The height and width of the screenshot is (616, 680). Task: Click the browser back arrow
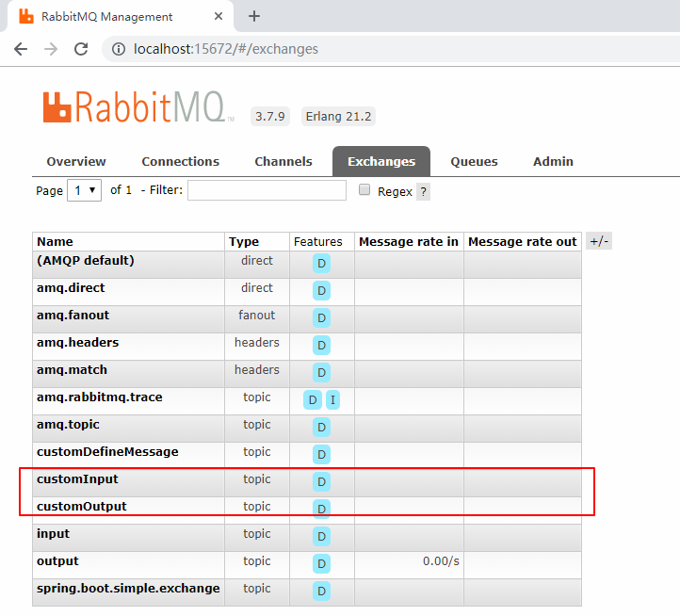(x=21, y=49)
